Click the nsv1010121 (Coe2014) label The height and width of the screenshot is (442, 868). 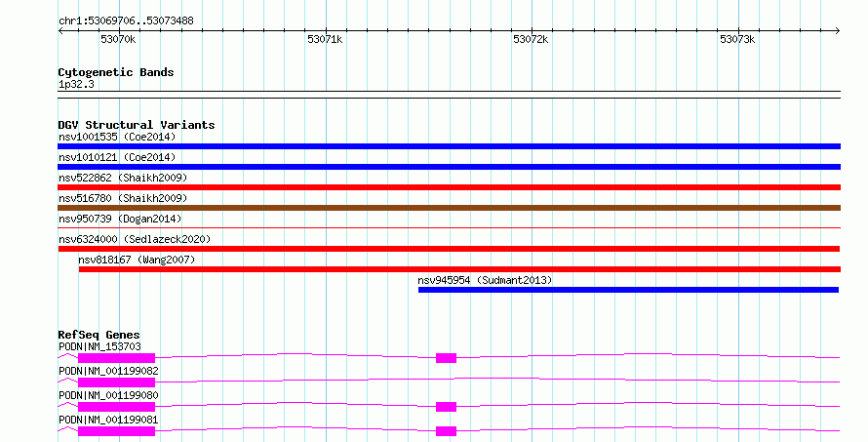point(117,157)
